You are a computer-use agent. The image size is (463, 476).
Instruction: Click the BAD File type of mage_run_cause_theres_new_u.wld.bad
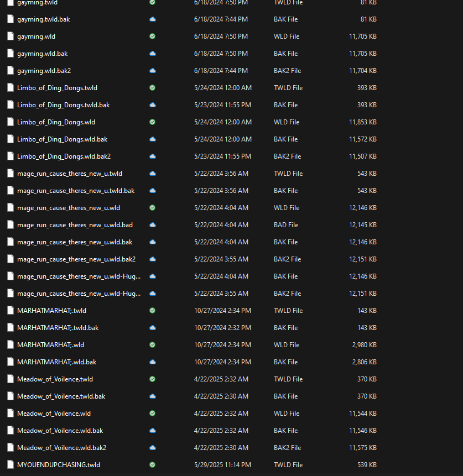[286, 225]
